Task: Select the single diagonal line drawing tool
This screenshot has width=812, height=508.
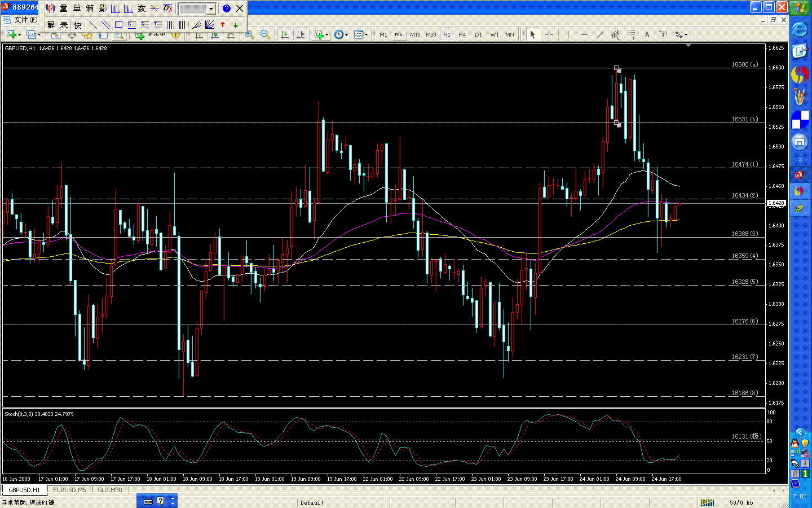Action: (93, 25)
